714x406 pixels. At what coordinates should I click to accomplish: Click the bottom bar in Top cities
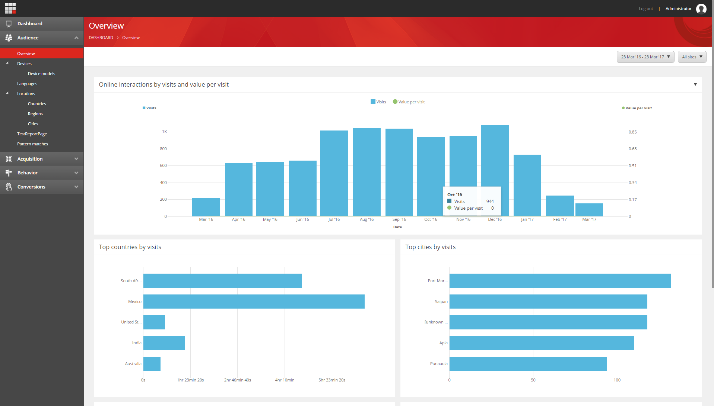point(528,364)
